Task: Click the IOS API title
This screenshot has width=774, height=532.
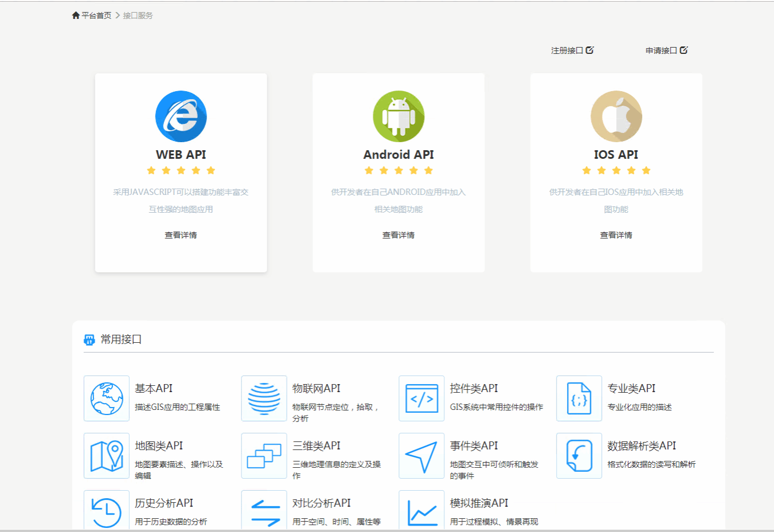Action: coord(616,155)
